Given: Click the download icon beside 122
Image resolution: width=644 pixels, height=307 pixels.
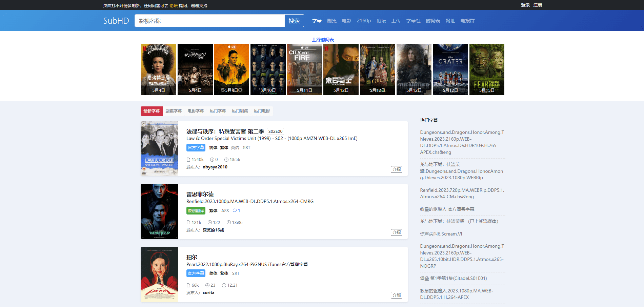Looking at the screenshot, I should [210, 223].
